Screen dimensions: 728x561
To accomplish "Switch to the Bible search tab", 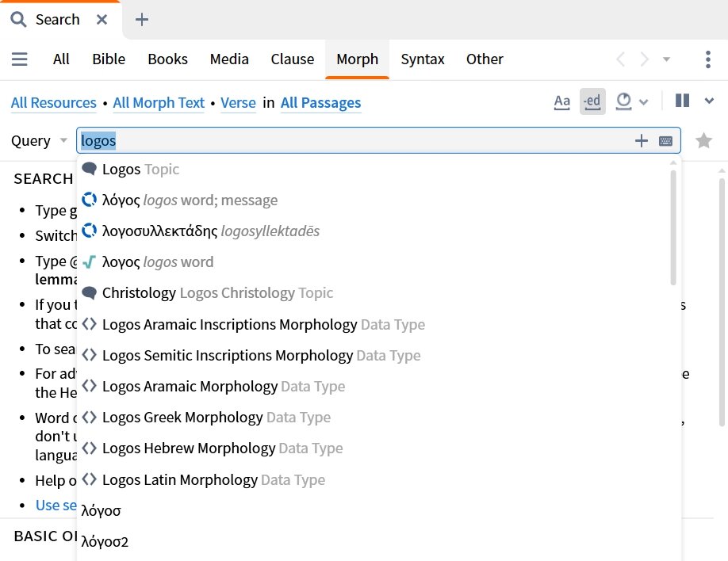I will (109, 59).
